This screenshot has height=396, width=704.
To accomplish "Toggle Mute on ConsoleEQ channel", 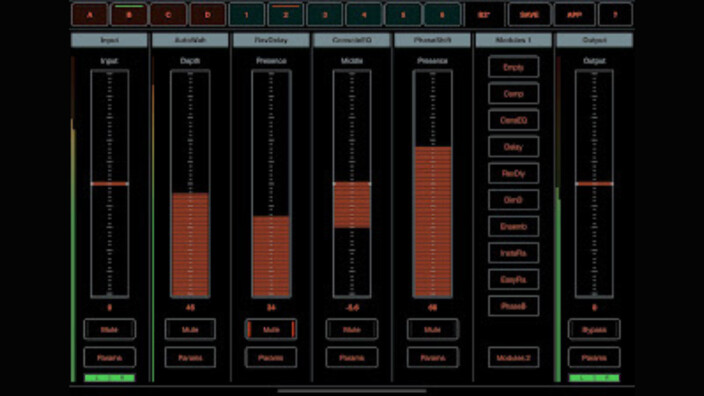I will 352,330.
